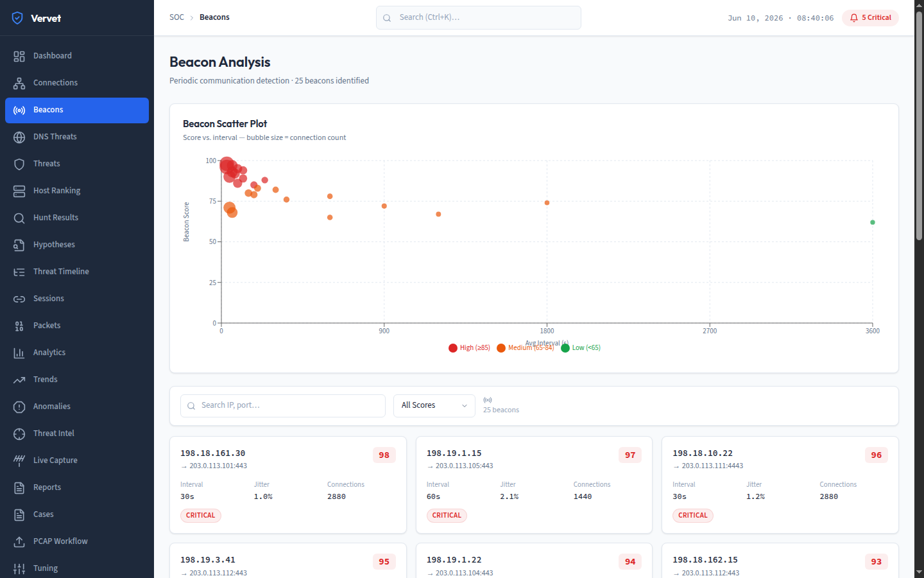Open DNS Threats globe icon
This screenshot has height=578, width=924.
tap(19, 137)
